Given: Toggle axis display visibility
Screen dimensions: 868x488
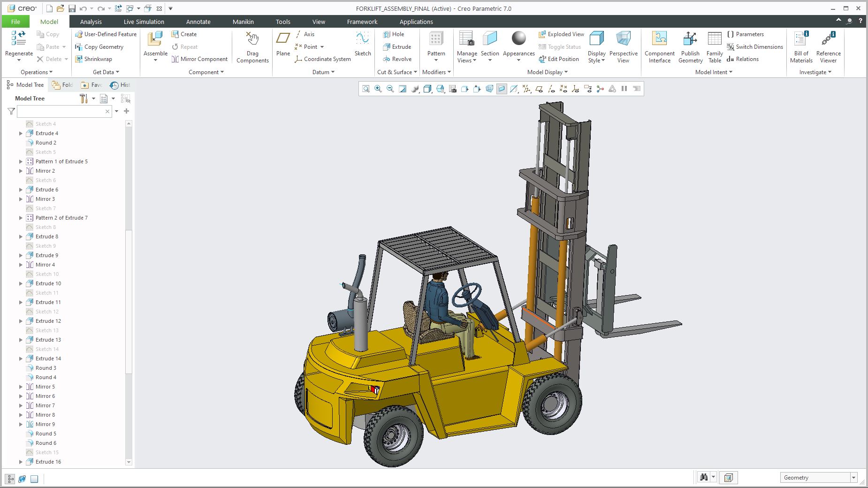Looking at the screenshot, I should pyautogui.click(x=552, y=88).
